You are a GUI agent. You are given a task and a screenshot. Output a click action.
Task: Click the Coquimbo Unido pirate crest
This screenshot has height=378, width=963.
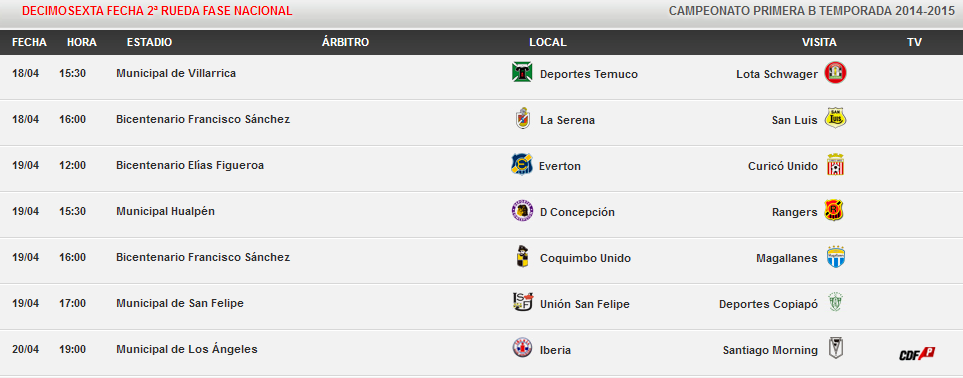[522, 256]
